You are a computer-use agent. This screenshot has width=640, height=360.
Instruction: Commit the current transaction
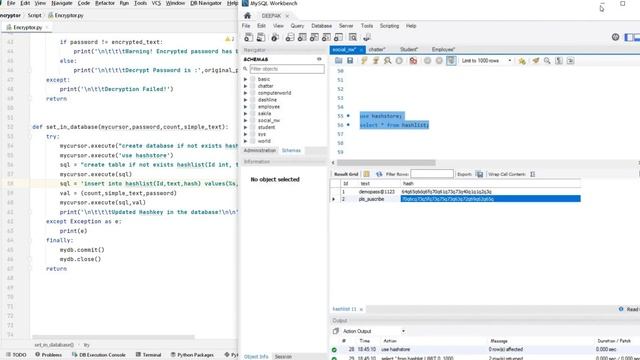[427, 61]
